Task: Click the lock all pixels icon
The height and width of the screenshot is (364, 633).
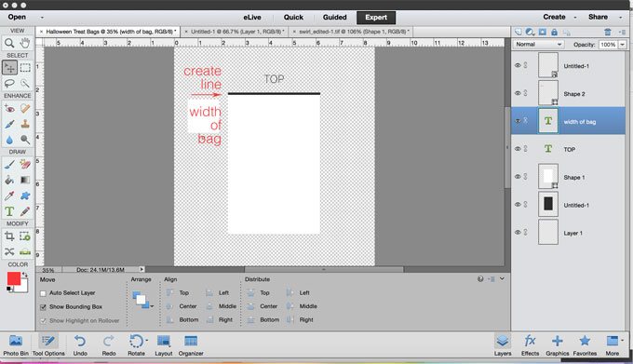Action: [x=554, y=32]
